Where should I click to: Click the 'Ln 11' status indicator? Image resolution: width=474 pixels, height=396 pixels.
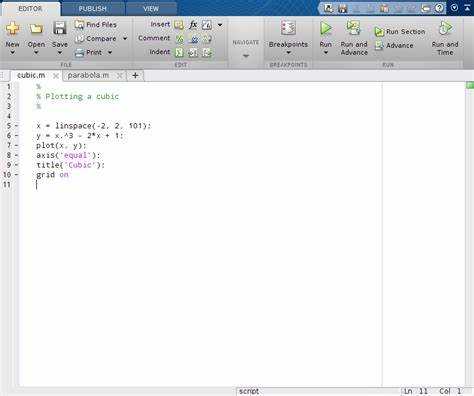(x=415, y=391)
